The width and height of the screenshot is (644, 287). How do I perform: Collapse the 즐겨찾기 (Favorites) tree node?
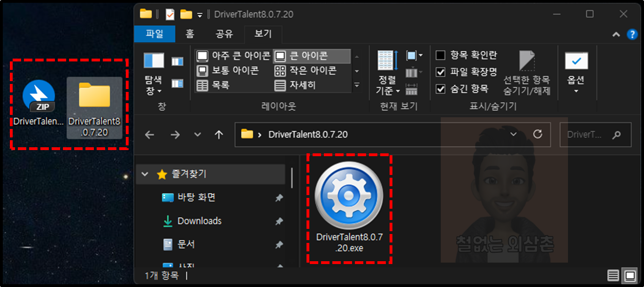[x=145, y=174]
